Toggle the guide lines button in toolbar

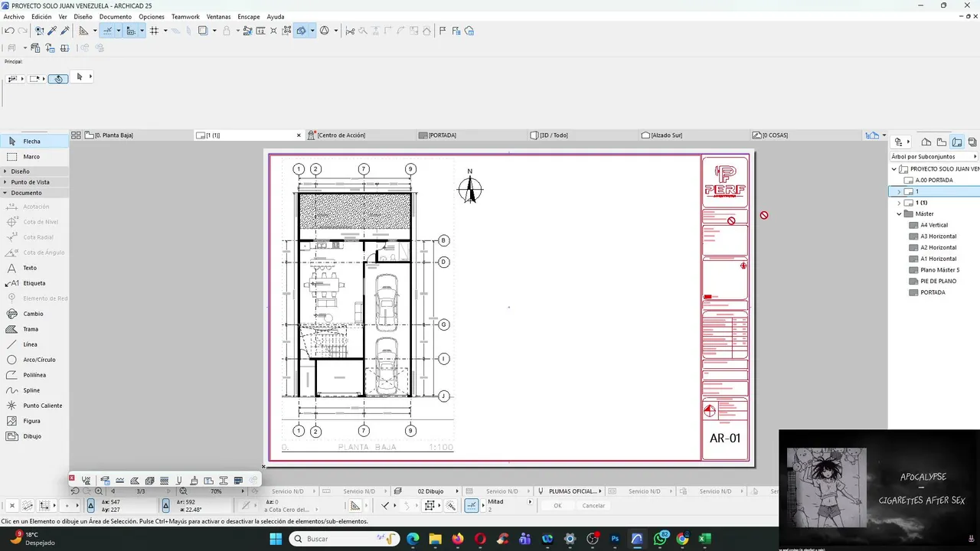point(84,31)
